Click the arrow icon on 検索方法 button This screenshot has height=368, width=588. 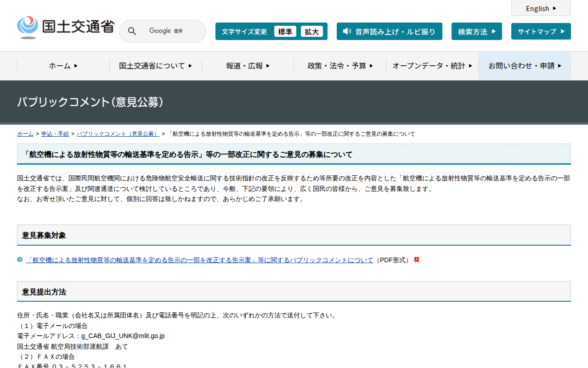tap(494, 31)
